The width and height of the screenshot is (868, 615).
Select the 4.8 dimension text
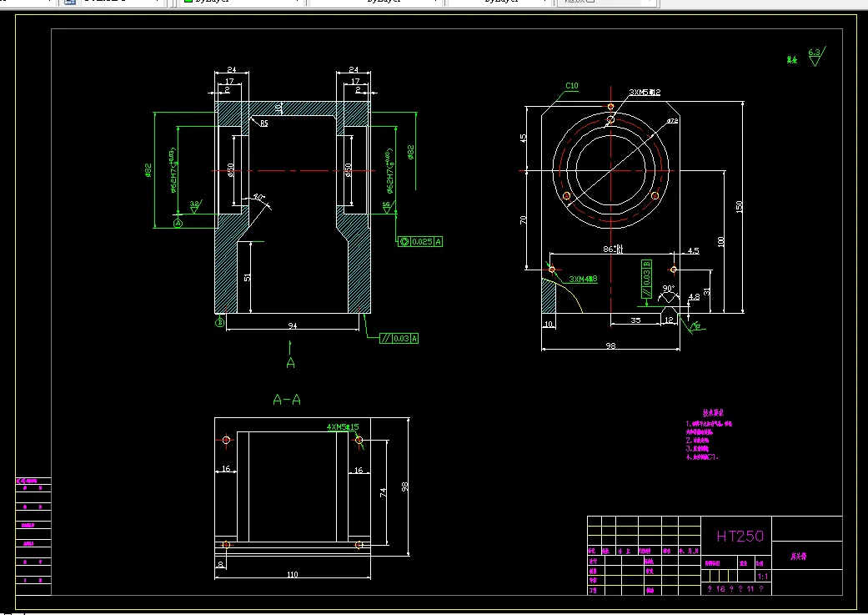pos(694,296)
